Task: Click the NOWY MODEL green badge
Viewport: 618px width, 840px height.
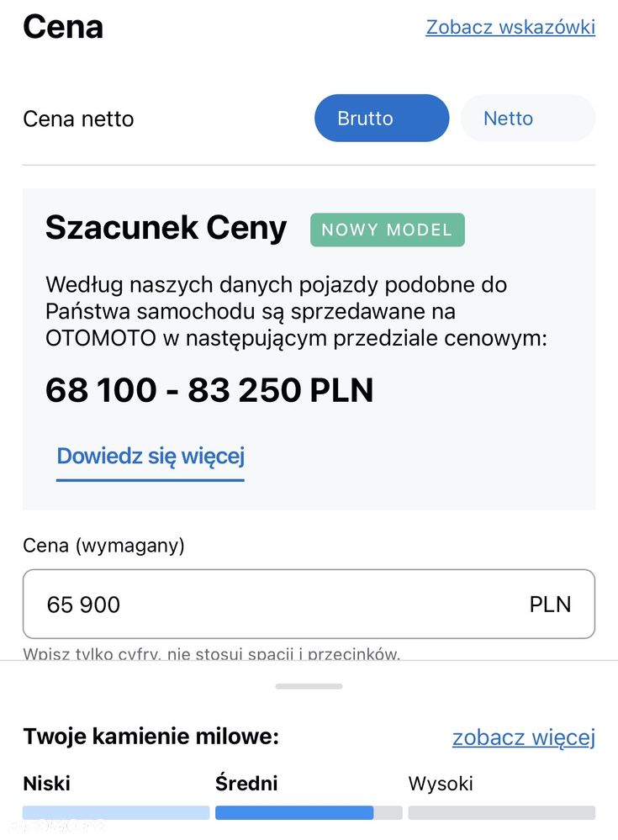Action: pos(387,230)
